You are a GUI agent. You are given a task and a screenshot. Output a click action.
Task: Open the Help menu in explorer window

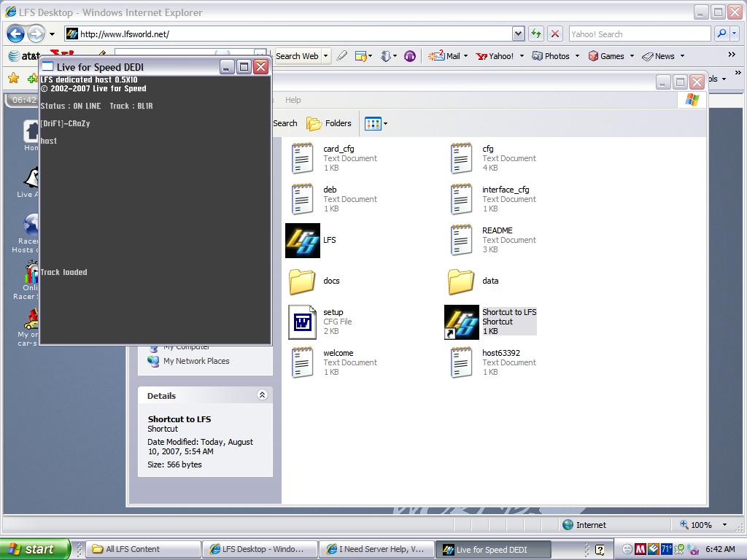293,100
